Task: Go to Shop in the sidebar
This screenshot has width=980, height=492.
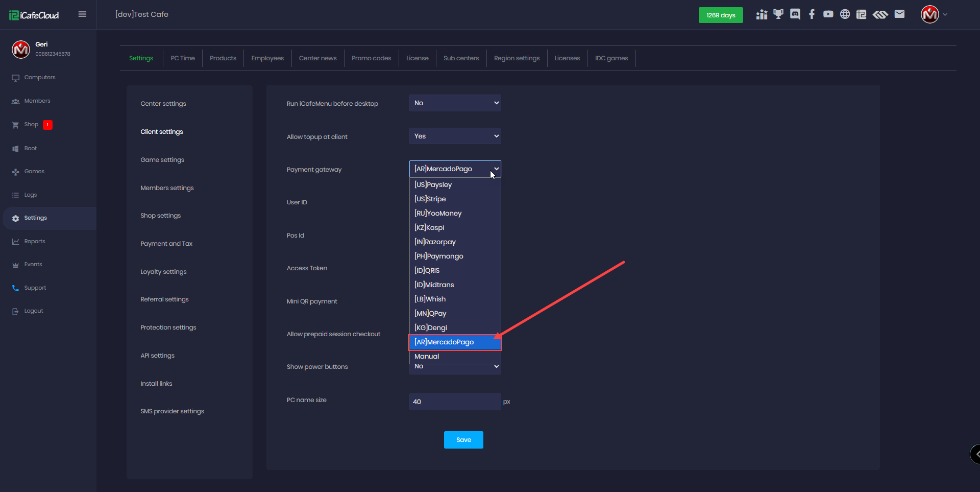Action: pos(31,125)
